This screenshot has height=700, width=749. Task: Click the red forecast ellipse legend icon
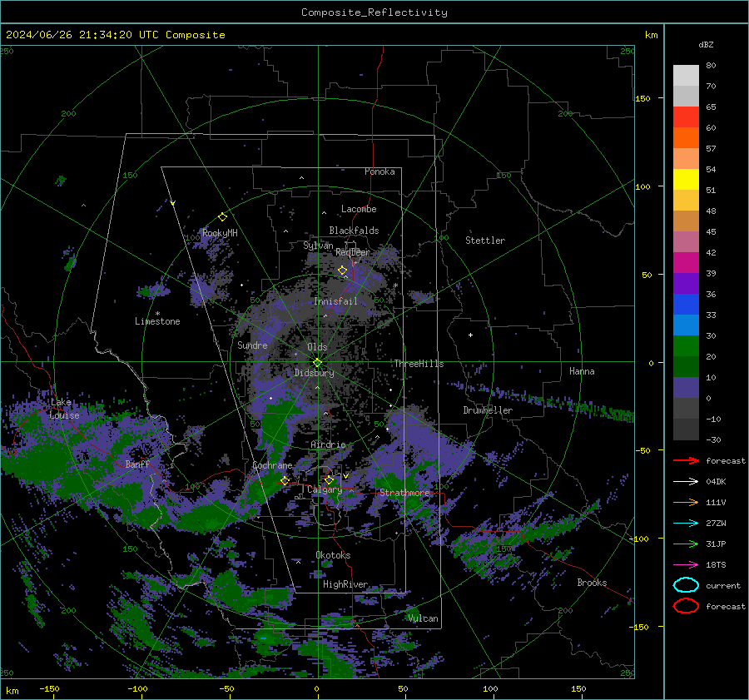(x=686, y=606)
